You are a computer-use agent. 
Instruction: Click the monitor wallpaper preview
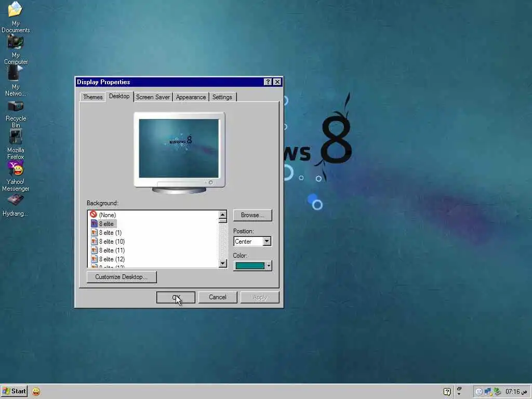(x=179, y=148)
